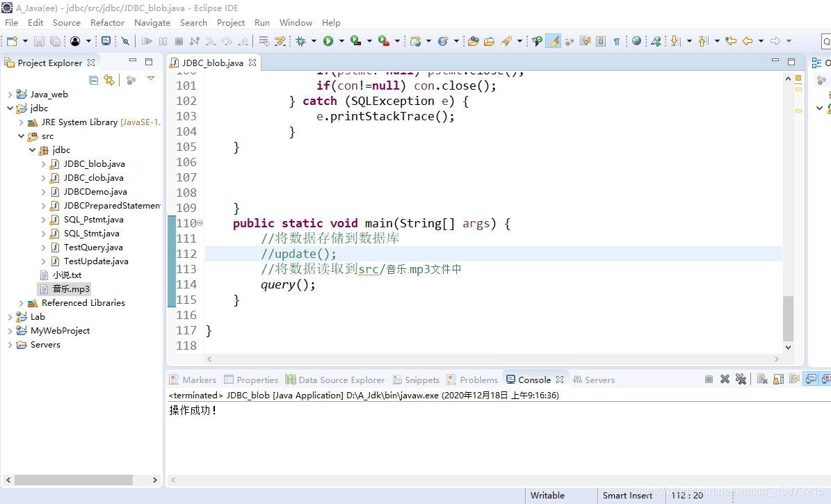
Task: Click the Open Task icon
Action: click(x=489, y=41)
